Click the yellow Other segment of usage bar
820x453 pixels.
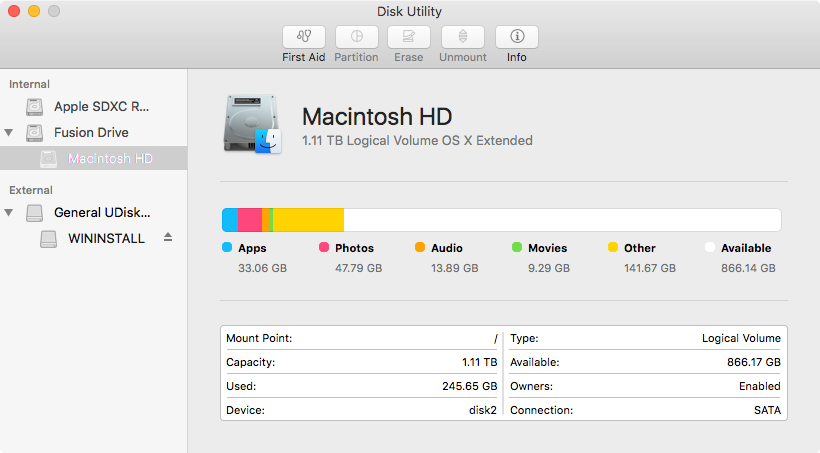tap(309, 220)
